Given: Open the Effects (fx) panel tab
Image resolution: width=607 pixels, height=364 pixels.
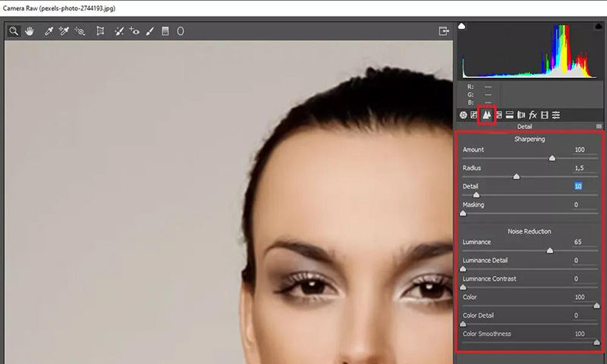Looking at the screenshot, I should 533,115.
